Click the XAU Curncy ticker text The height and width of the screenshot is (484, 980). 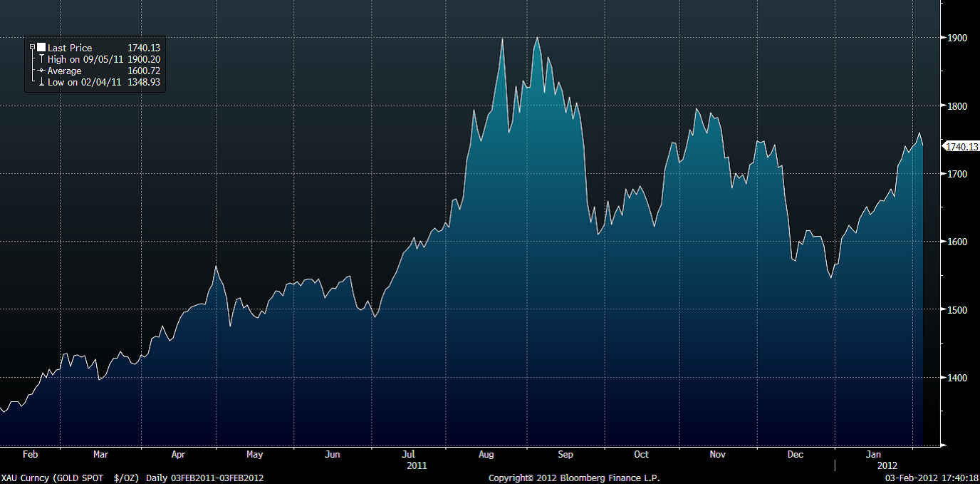[x=25, y=478]
